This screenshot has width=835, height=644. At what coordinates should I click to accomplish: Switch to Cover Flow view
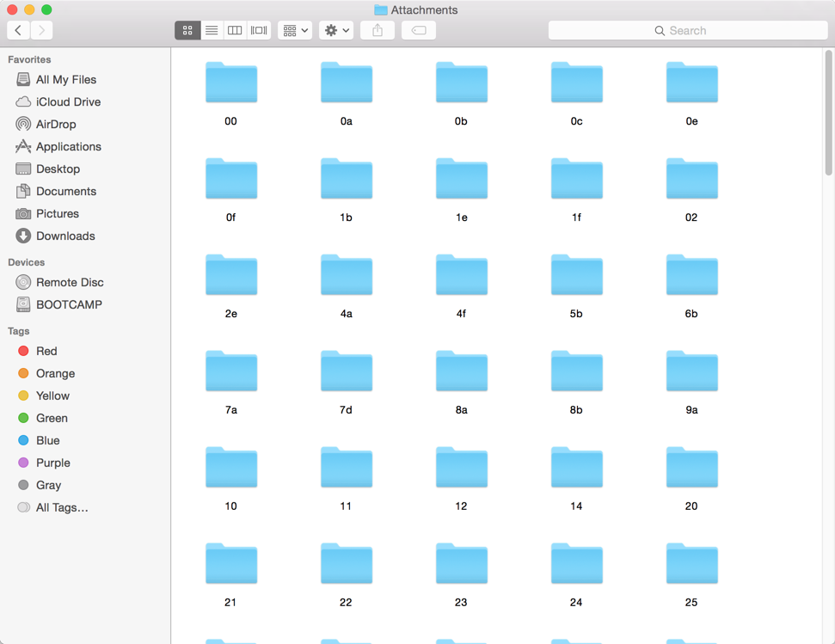[x=259, y=30]
